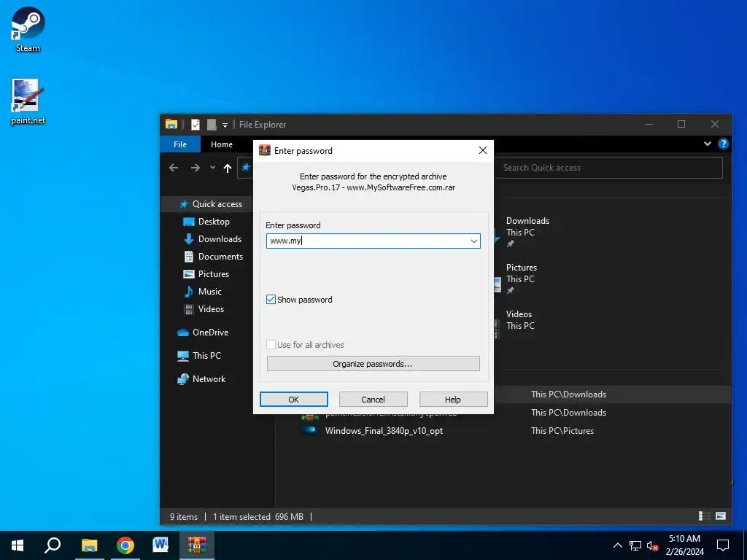Select Quick access in the navigation pane
The height and width of the screenshot is (560, 747).
pyautogui.click(x=217, y=204)
